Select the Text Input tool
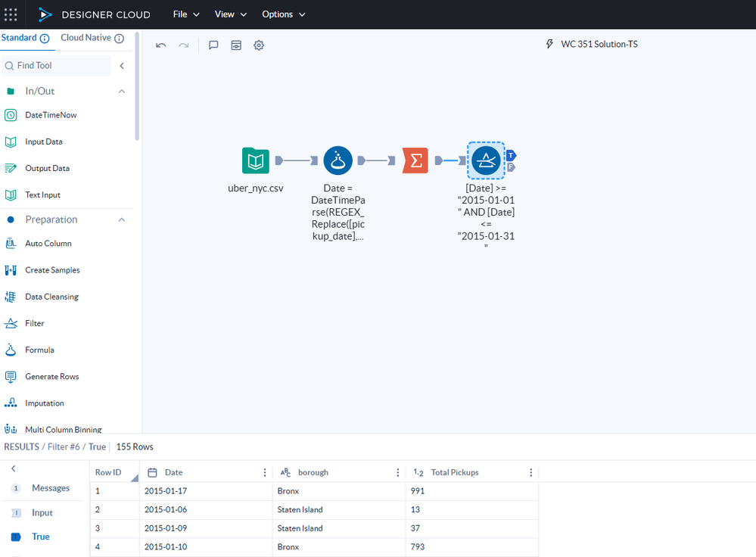Screen dimensions: 756x557 [x=42, y=194]
